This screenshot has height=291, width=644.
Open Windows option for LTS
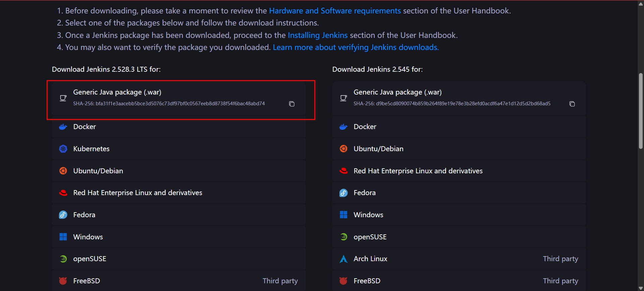[x=179, y=237]
